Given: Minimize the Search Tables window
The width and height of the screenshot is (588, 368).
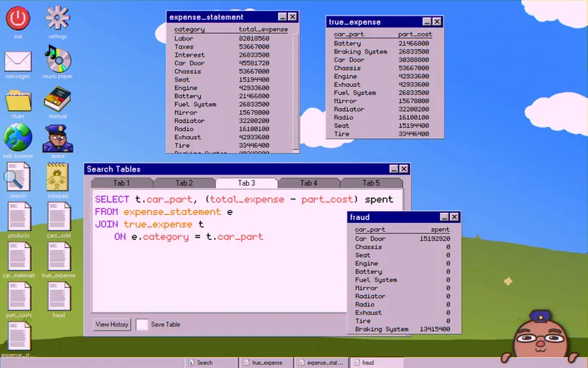Looking at the screenshot, I should pyautogui.click(x=393, y=169).
